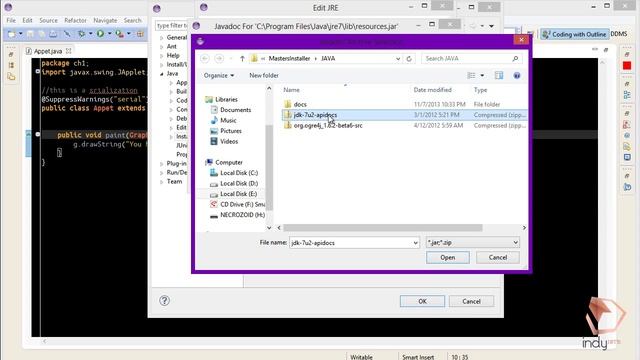Open the file dialog help icon
The image size is (640, 360).
coord(517,76)
